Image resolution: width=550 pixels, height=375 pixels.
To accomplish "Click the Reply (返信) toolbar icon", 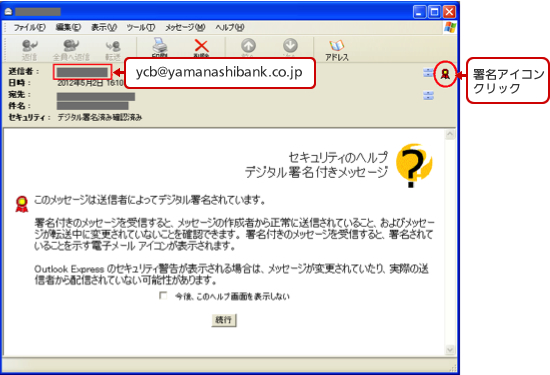I will (29, 49).
